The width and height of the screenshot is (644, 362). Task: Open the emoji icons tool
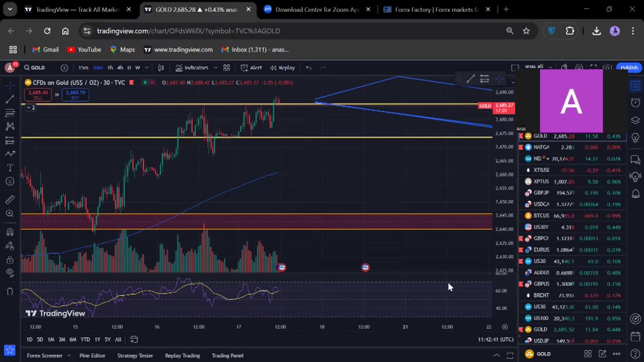point(10,182)
